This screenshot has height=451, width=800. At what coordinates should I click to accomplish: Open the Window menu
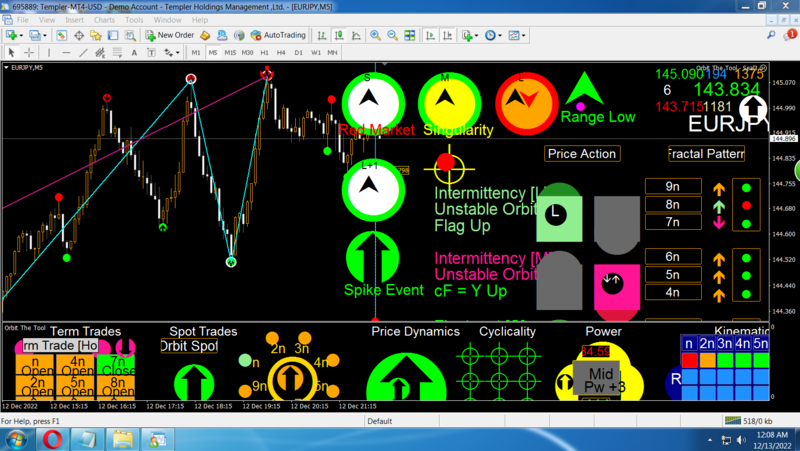[x=167, y=20]
